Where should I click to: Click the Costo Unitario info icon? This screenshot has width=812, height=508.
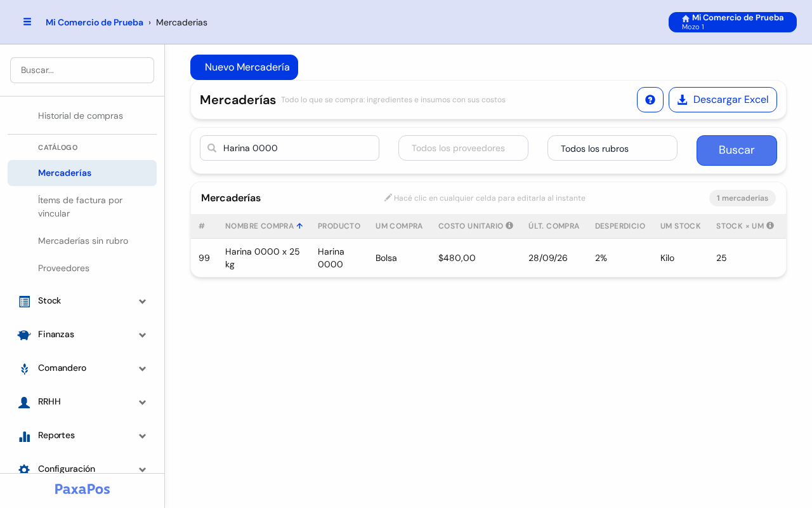click(509, 225)
